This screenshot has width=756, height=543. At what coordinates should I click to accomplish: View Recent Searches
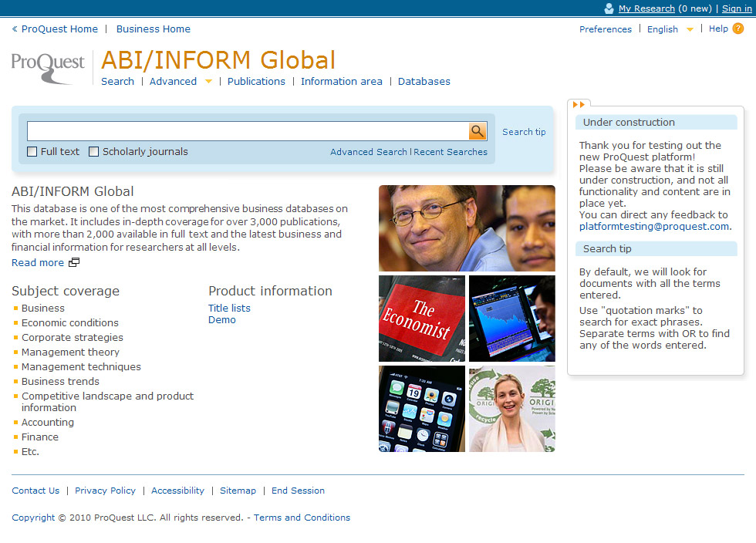point(451,152)
